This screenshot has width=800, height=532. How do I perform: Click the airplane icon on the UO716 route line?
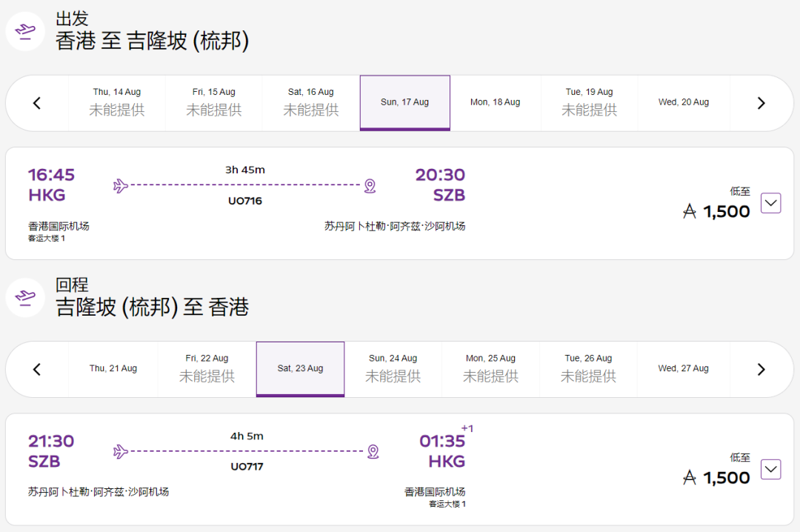pyautogui.click(x=121, y=185)
